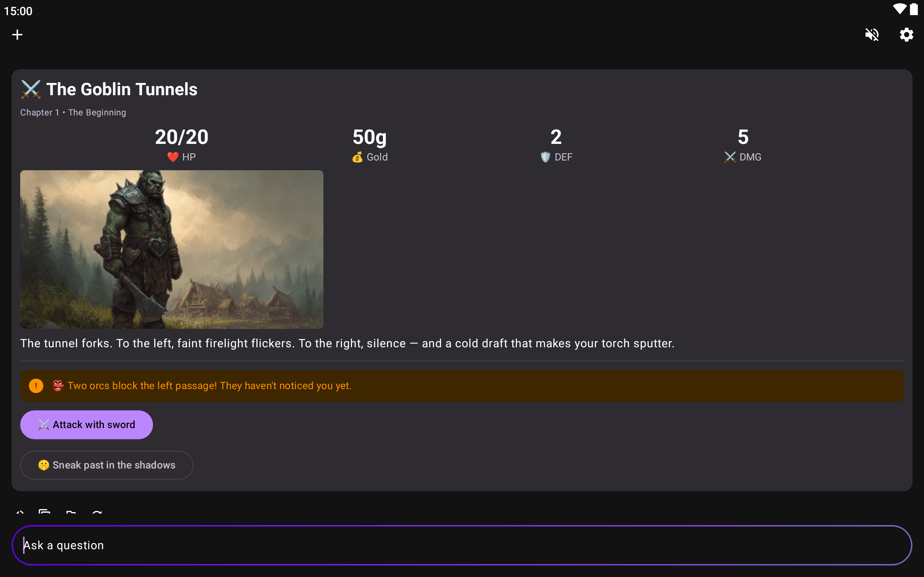Click the copy response icon
Screen dimensions: 924x577
(45, 511)
